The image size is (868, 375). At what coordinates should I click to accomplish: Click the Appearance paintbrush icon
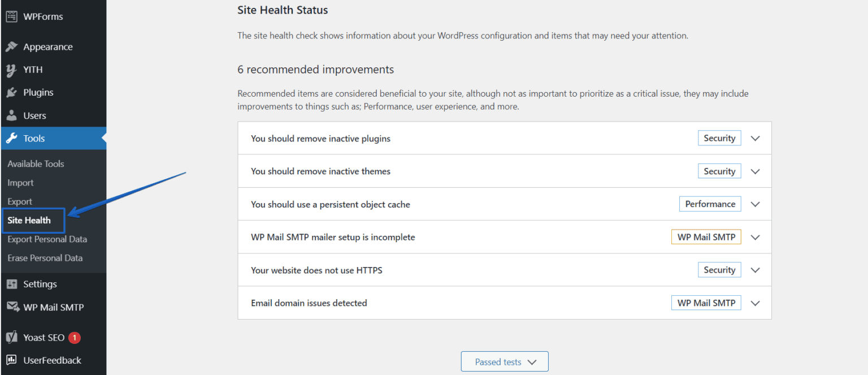pyautogui.click(x=11, y=47)
